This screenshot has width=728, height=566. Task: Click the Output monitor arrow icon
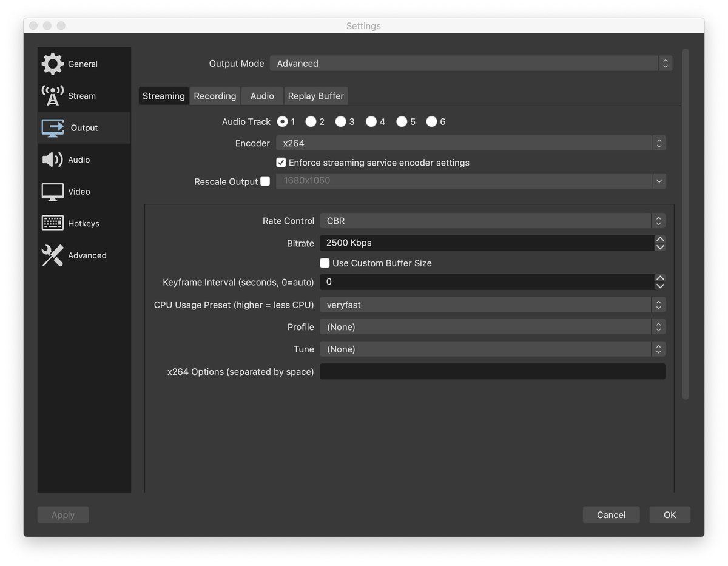[x=53, y=128]
